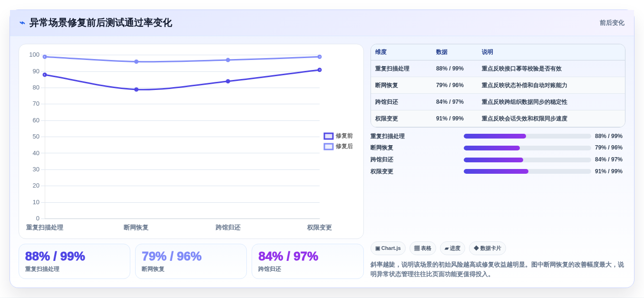Click x-axis label 权限变更
The height and width of the screenshot is (298, 644).
[320, 228]
